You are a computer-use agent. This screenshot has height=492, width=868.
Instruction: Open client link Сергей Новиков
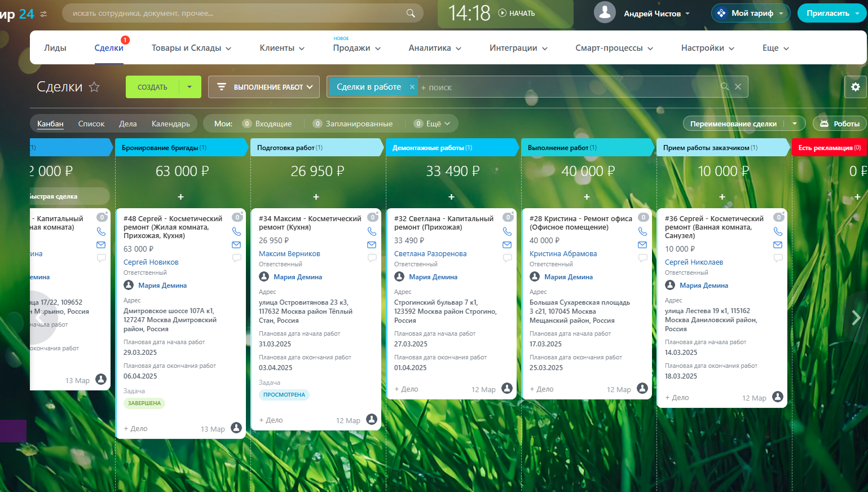pyautogui.click(x=151, y=262)
